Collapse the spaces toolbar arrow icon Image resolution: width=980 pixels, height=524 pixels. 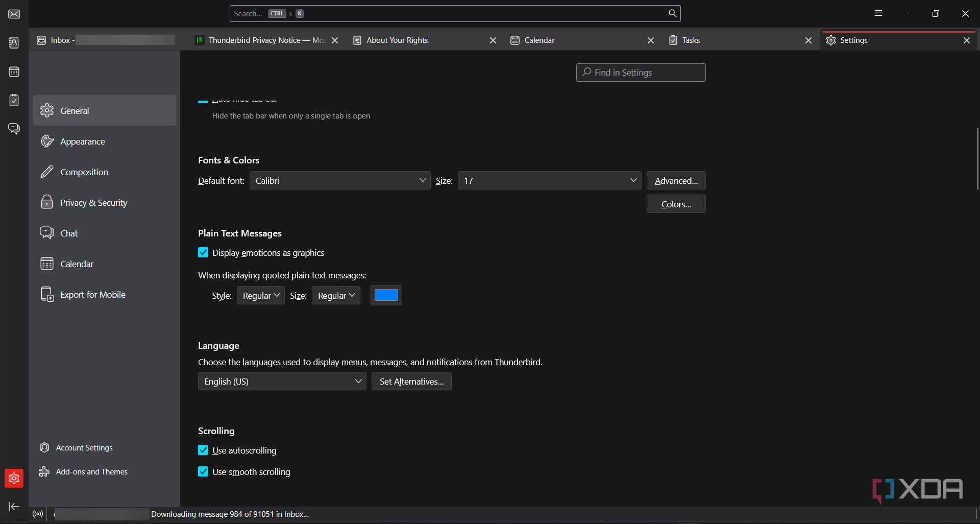point(14,507)
